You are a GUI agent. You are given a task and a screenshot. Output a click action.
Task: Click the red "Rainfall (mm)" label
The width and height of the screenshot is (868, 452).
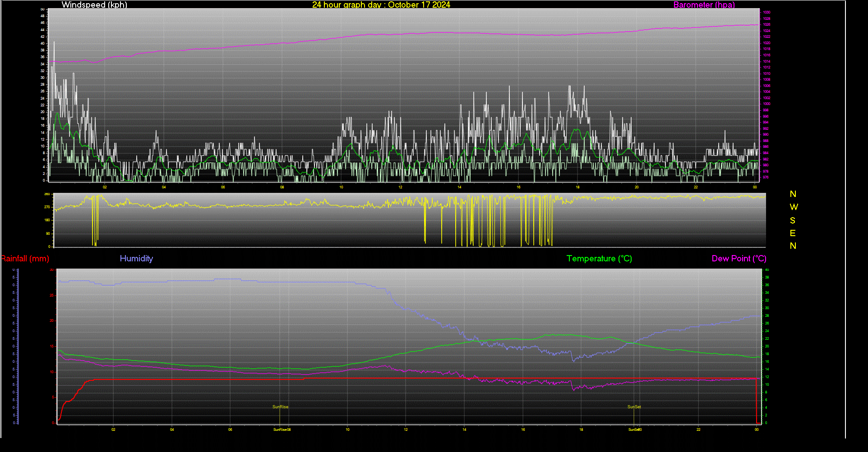25,259
